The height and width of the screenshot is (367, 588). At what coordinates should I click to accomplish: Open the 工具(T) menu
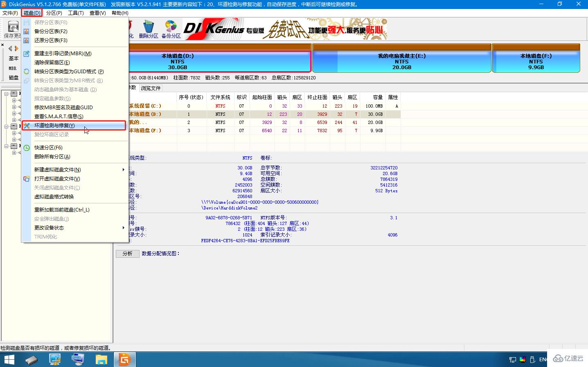pyautogui.click(x=76, y=13)
